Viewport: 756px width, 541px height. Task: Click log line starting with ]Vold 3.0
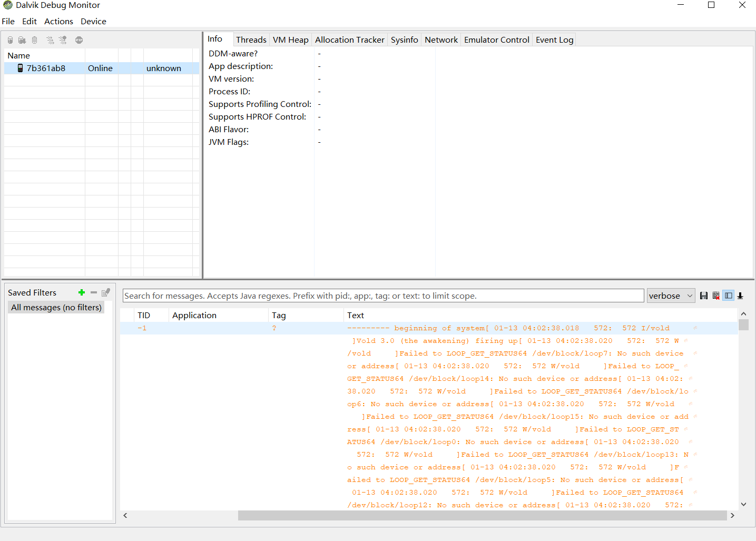[515, 341]
